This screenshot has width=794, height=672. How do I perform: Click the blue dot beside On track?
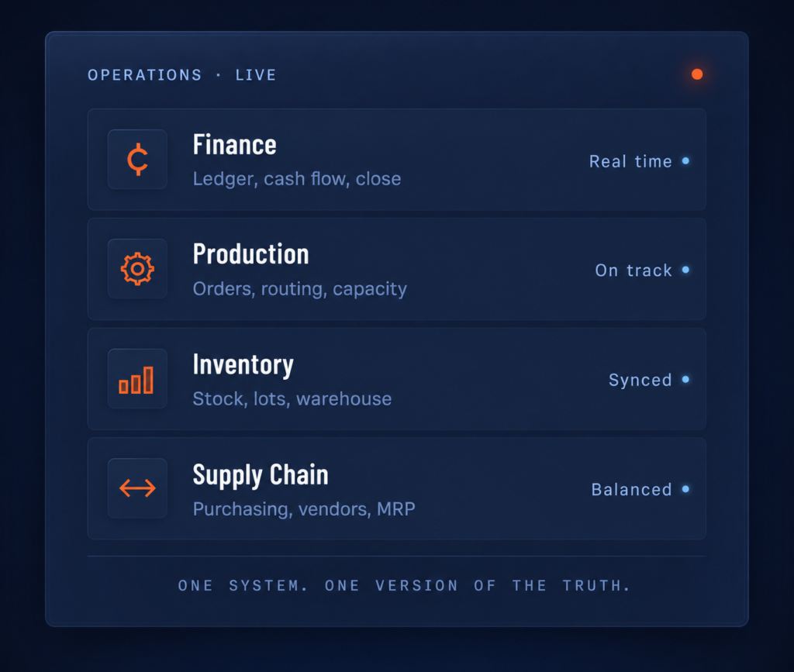[685, 270]
